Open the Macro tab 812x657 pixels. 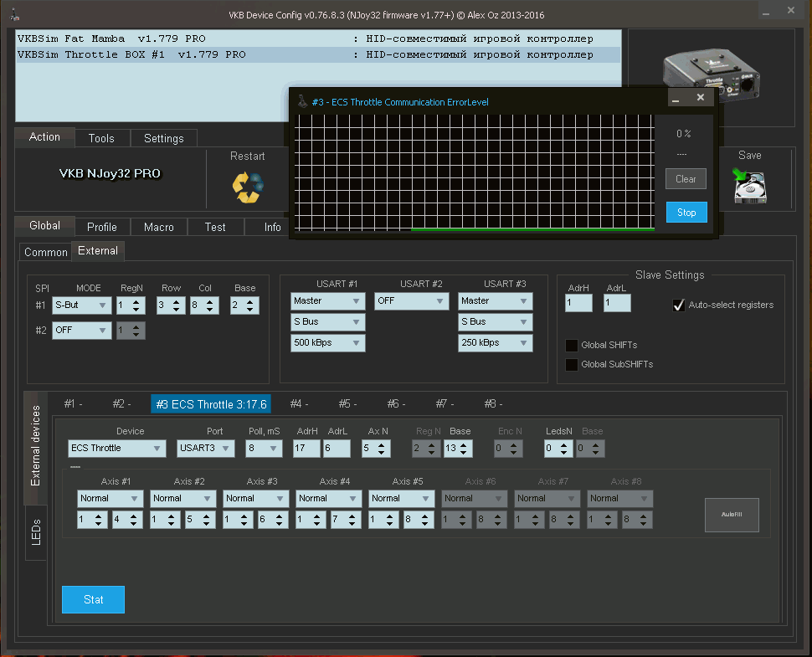tap(158, 227)
